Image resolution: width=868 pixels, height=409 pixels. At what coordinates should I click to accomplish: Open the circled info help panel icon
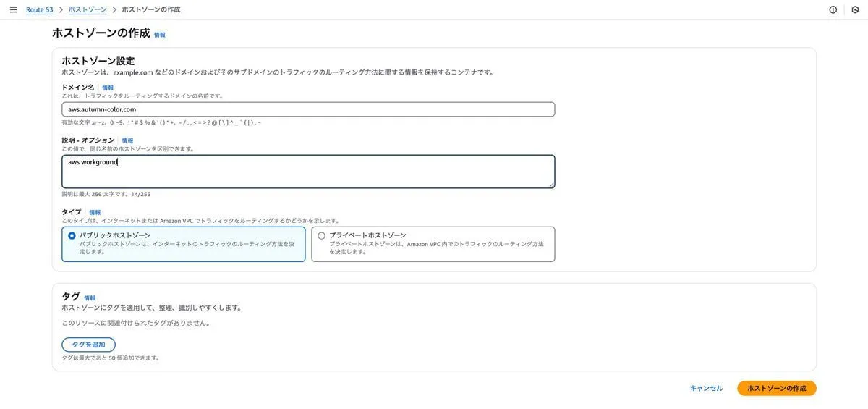833,9
